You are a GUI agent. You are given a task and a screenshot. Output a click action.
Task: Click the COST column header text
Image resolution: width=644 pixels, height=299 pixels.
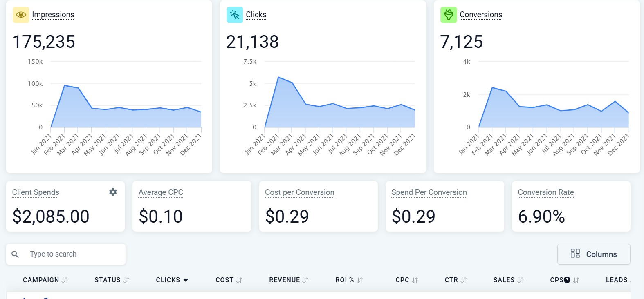point(224,280)
